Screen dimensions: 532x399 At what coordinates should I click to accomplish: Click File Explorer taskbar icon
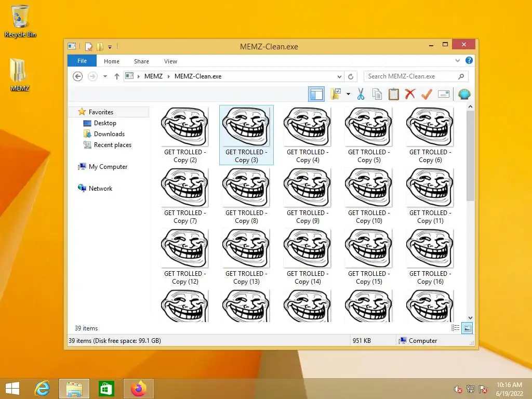74,389
